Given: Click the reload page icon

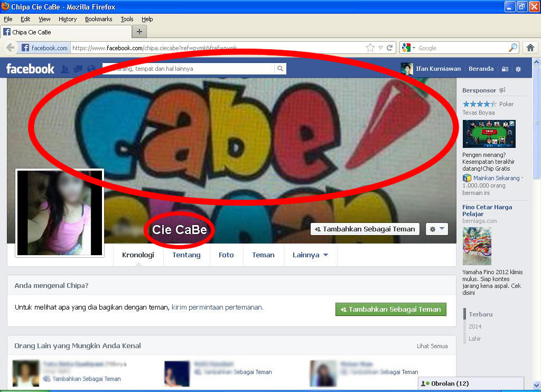Looking at the screenshot, I should click(389, 48).
